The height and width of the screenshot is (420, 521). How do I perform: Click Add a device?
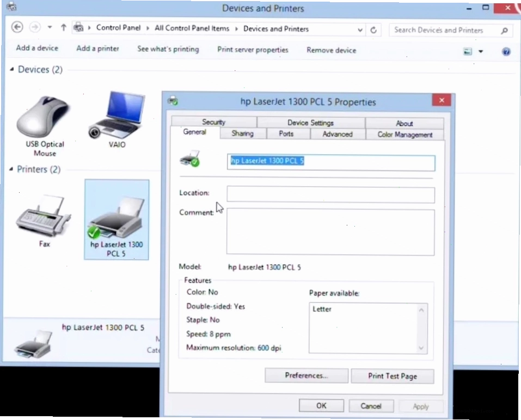pos(37,48)
